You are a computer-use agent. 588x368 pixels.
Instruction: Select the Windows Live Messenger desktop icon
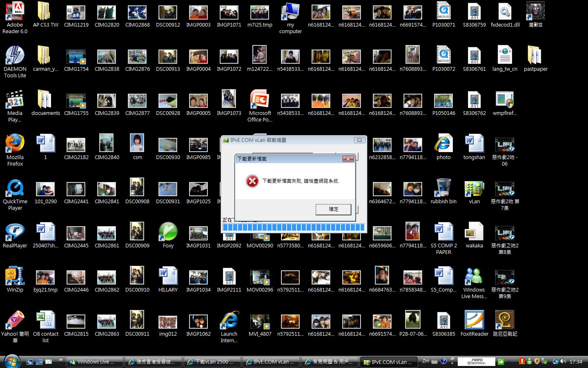(474, 283)
